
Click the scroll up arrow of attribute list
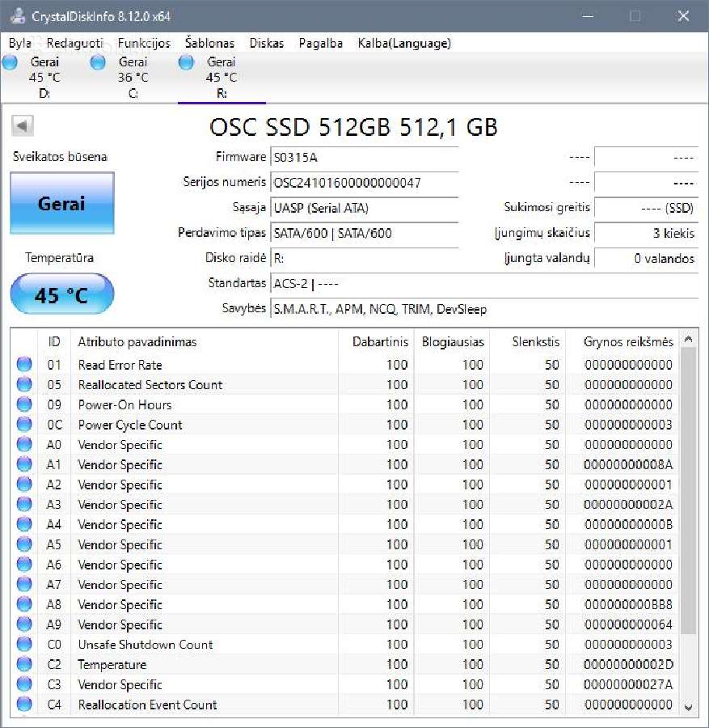point(689,339)
